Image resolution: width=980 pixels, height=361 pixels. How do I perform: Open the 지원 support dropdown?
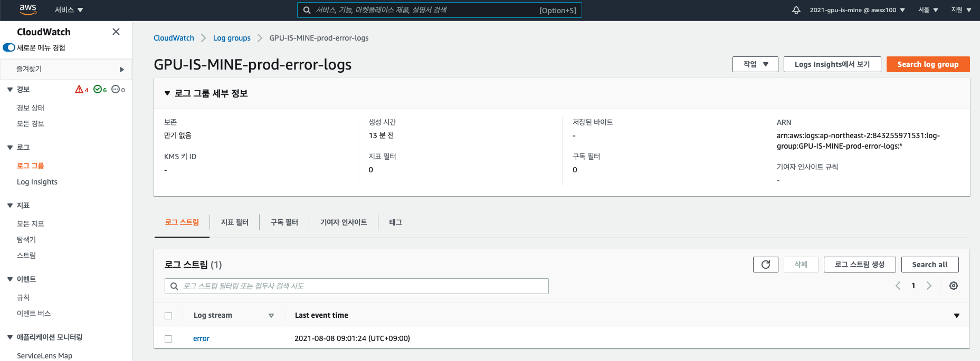click(x=961, y=10)
